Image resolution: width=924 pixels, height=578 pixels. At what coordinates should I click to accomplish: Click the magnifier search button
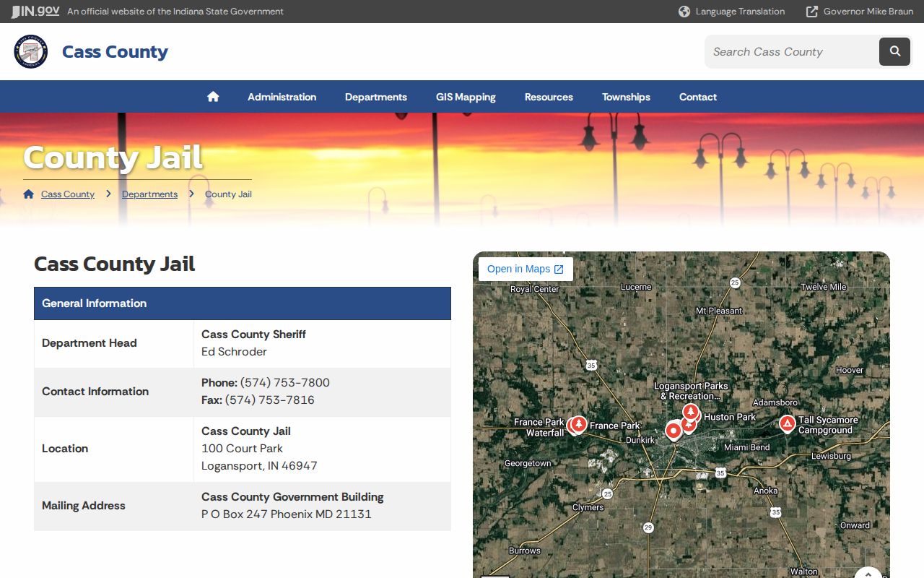(x=894, y=51)
